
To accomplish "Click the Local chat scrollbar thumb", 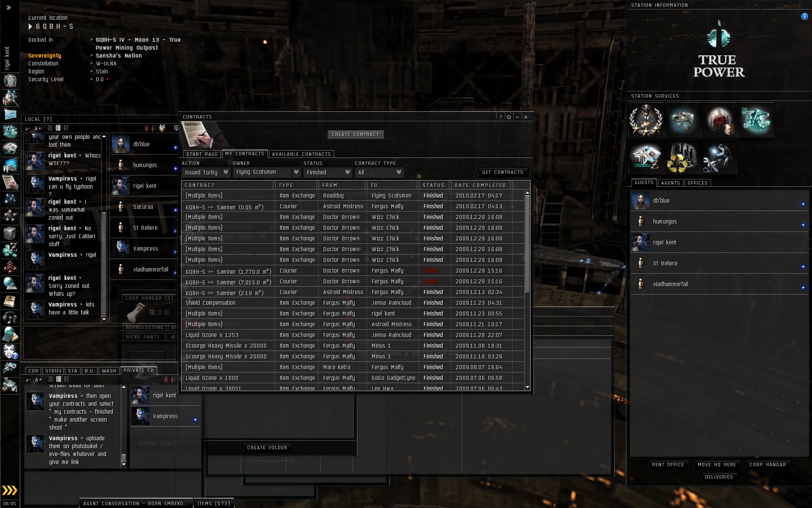I will 104,264.
